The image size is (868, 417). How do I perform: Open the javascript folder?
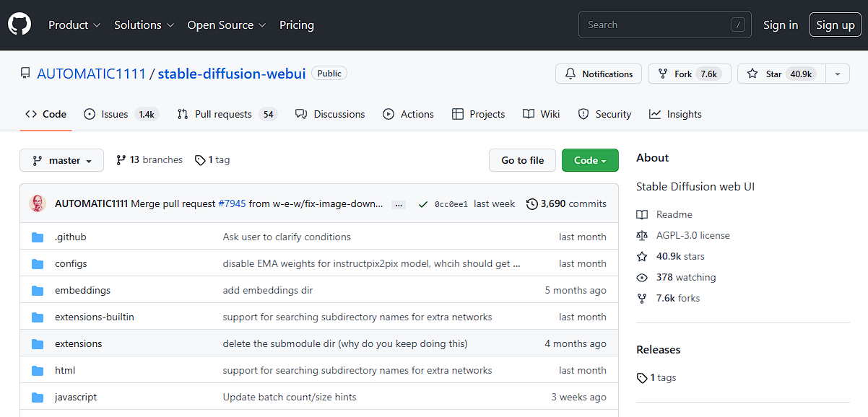point(76,397)
